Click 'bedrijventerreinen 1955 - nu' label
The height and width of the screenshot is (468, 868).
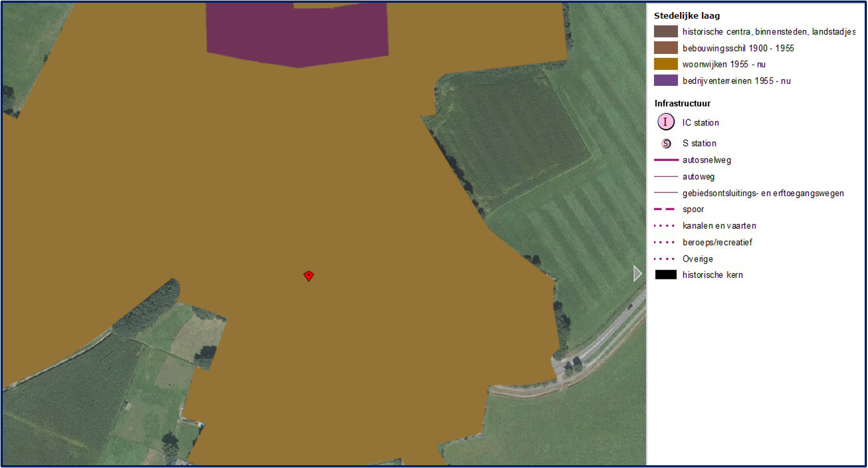[x=737, y=81]
